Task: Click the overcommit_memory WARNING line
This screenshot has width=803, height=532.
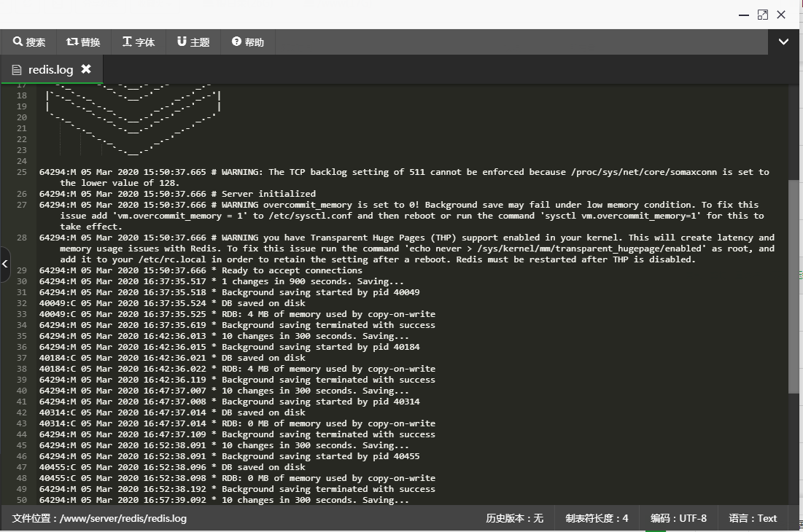Action: pos(401,216)
